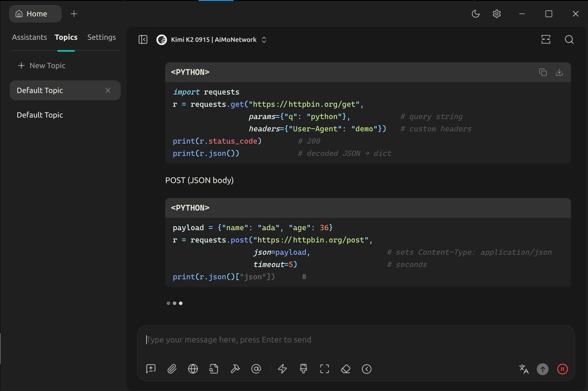
Task: Click the Kimi model logo icon
Action: [x=162, y=40]
